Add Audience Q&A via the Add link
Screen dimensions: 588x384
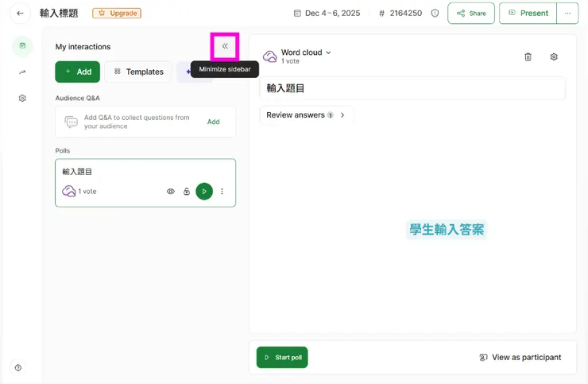pos(214,122)
